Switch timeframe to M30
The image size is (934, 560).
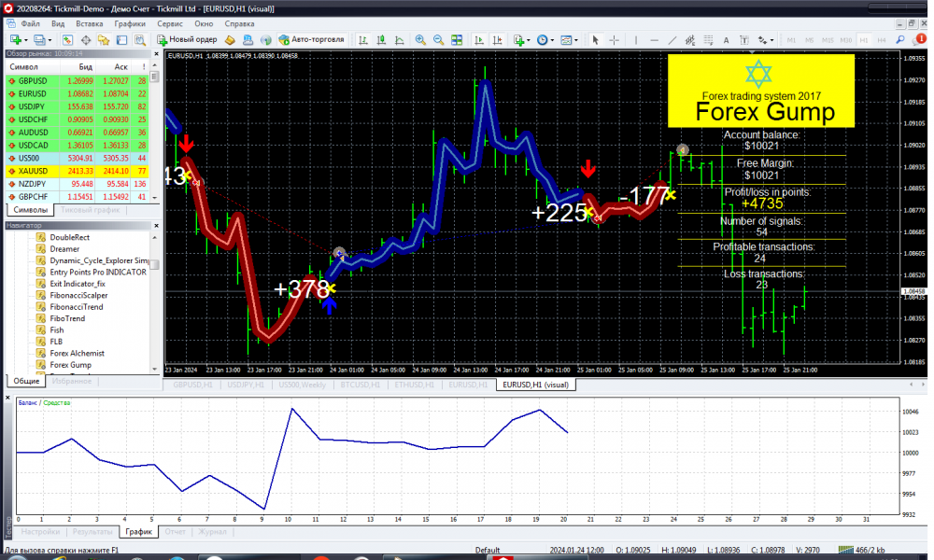[x=846, y=40]
